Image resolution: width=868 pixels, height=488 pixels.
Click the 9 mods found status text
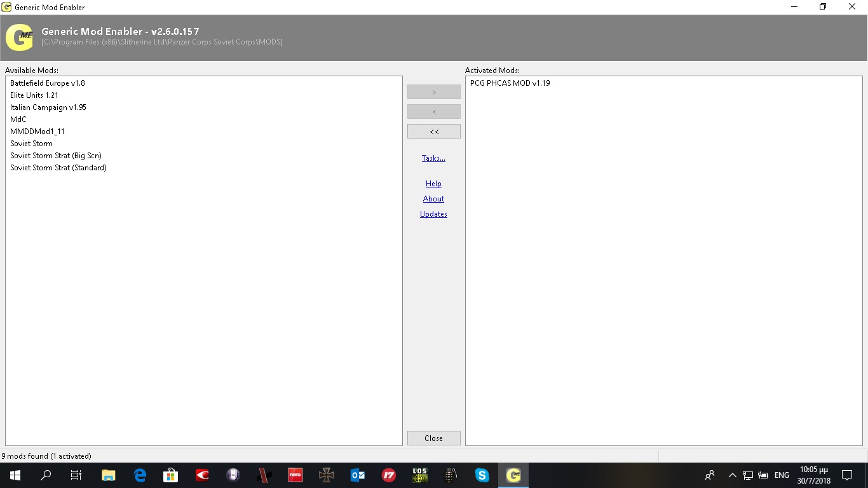(46, 456)
